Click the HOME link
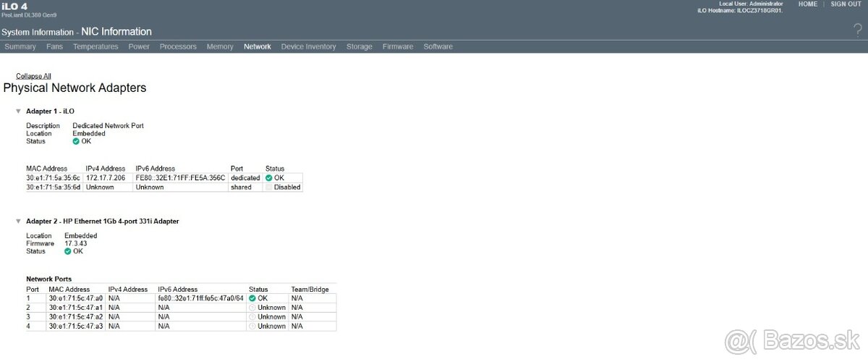868x362 pixels. (807, 4)
